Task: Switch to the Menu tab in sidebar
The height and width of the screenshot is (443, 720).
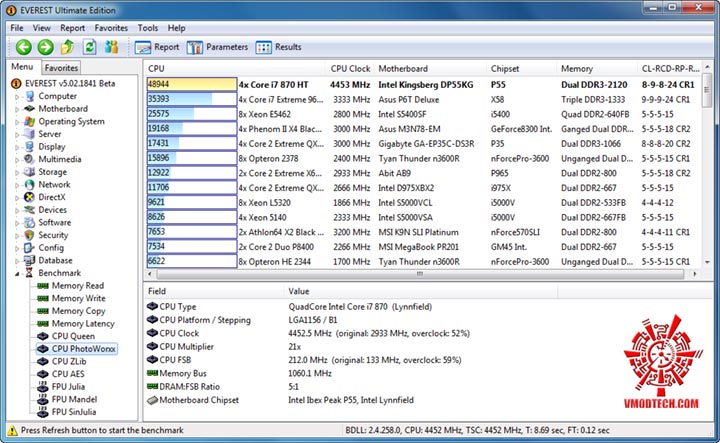Action: 22,67
